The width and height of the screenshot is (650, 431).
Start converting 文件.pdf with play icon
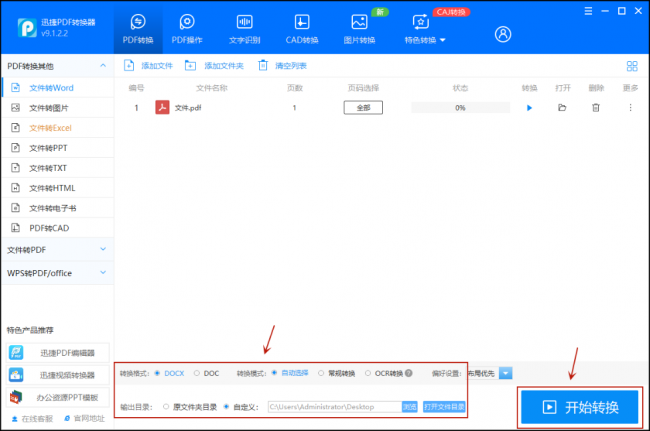click(x=529, y=108)
